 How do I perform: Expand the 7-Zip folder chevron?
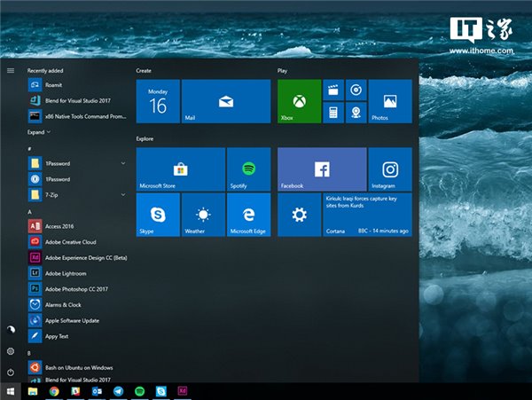tap(123, 195)
